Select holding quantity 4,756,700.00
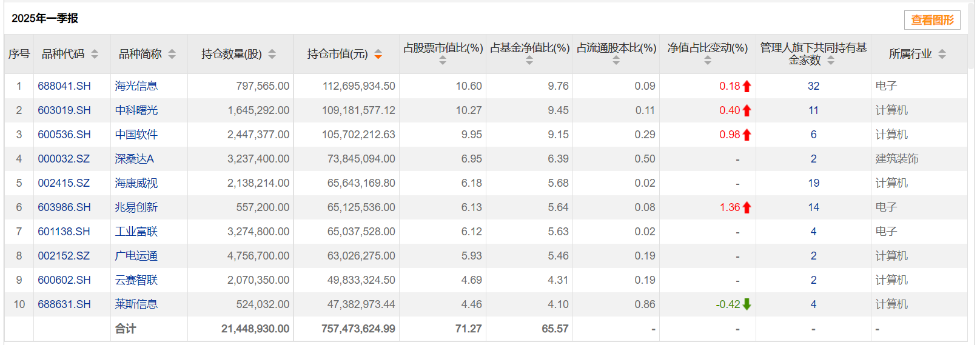 pos(258,256)
